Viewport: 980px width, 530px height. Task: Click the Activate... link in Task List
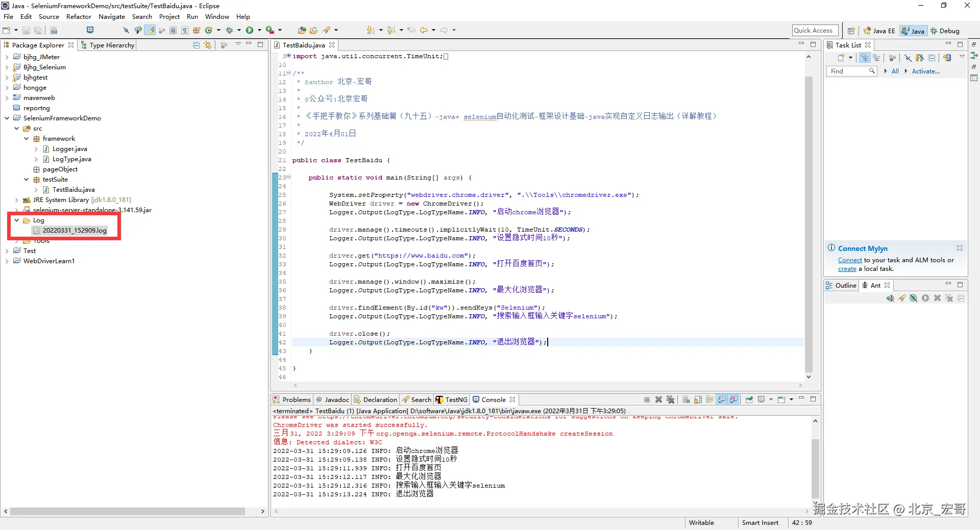point(926,71)
